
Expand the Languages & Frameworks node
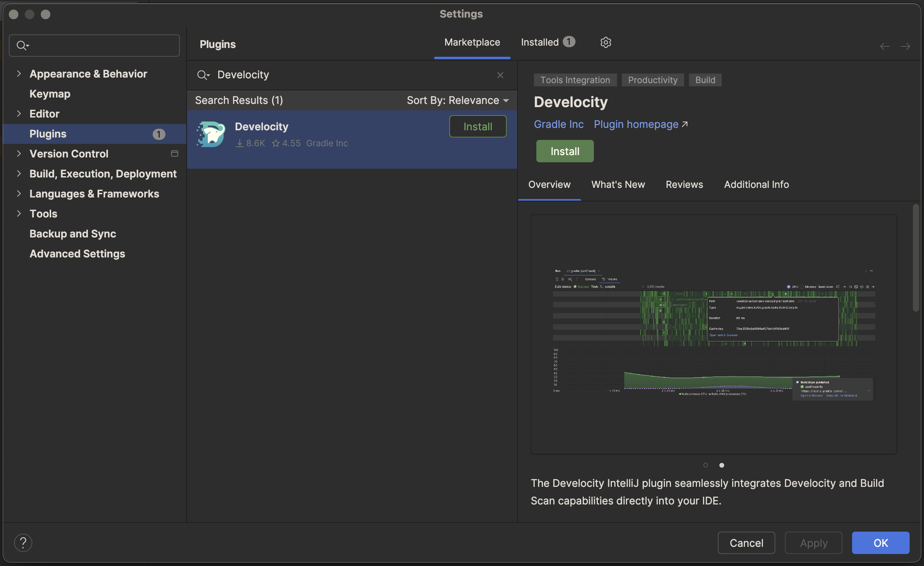coord(19,193)
